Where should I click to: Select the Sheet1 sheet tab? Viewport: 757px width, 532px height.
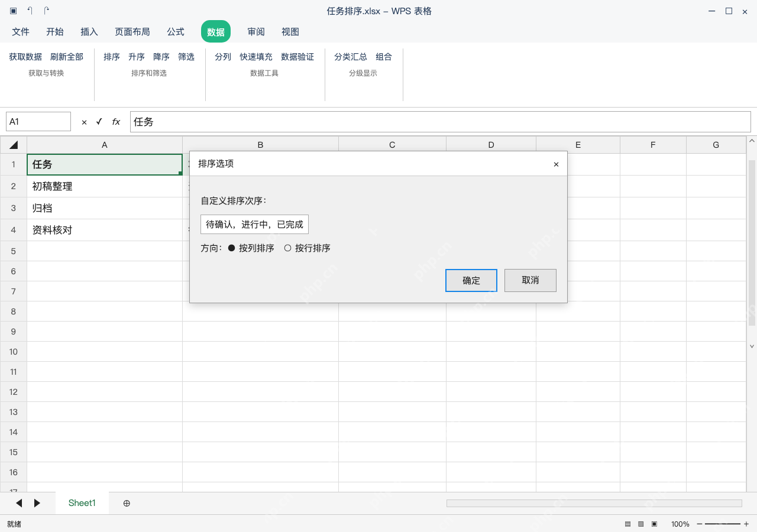pos(82,503)
